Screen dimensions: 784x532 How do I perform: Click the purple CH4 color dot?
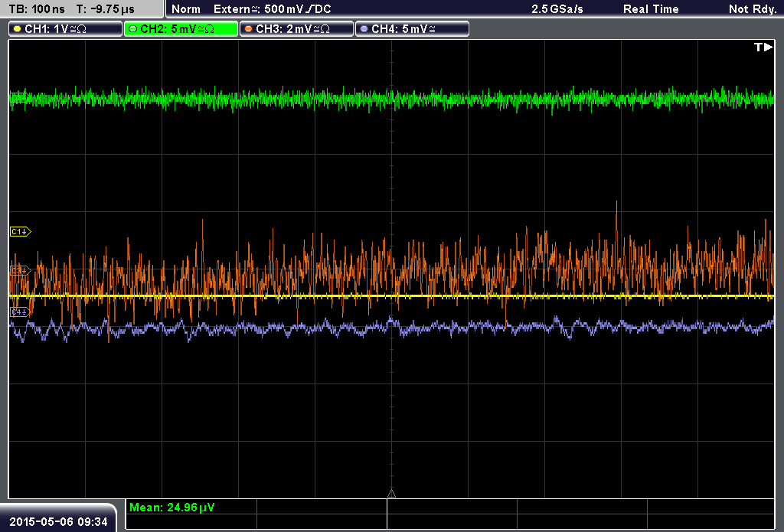coord(364,29)
